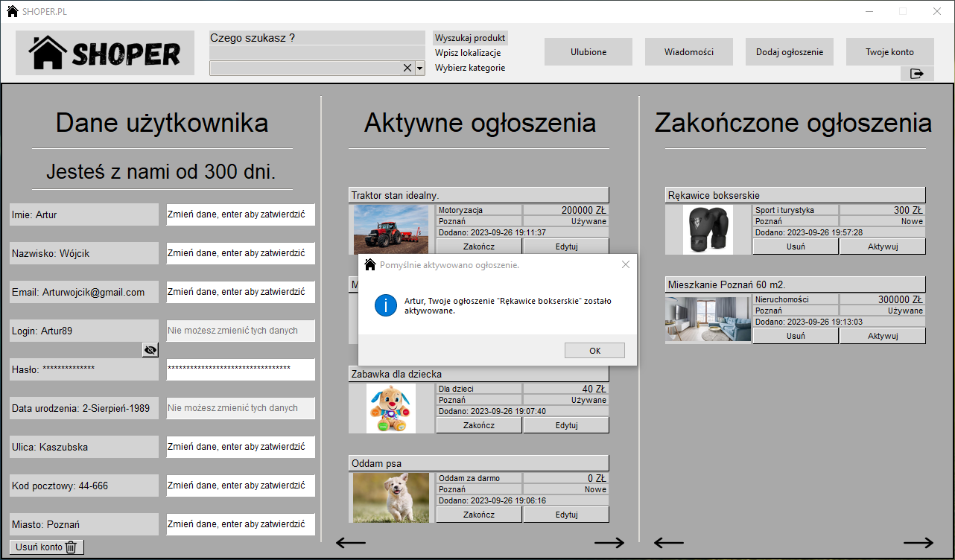Activate the Rękawice bokserskie listing
955x560 pixels.
883,246
